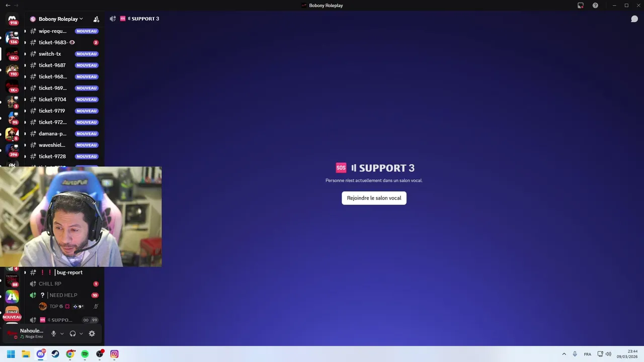Open the ticket-9683 channel
Image resolution: width=644 pixels, height=362 pixels.
coord(64,43)
